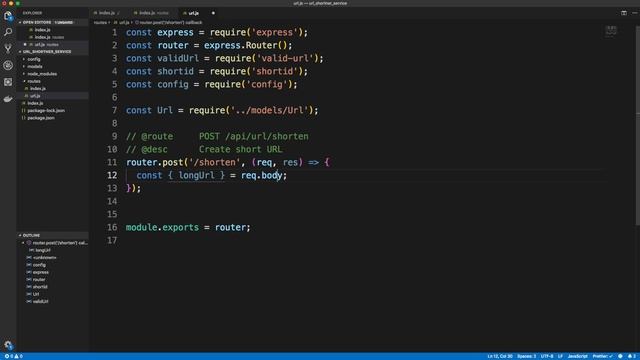Screen dimensions: 640x360
Task: Open package-lock.json in file tree
Action: click(46, 111)
